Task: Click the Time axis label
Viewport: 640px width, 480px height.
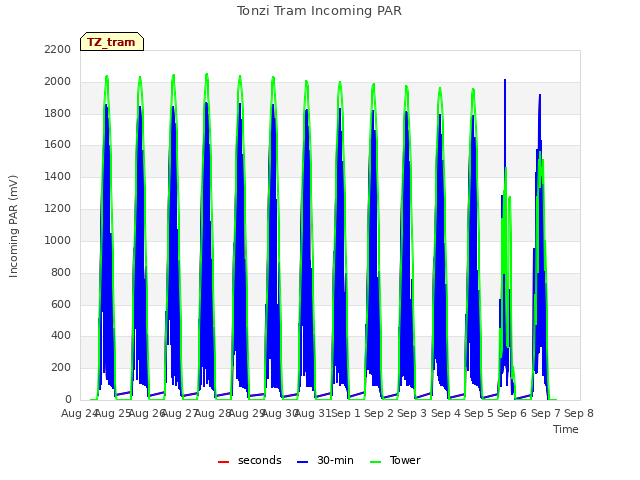Action: pos(566,429)
